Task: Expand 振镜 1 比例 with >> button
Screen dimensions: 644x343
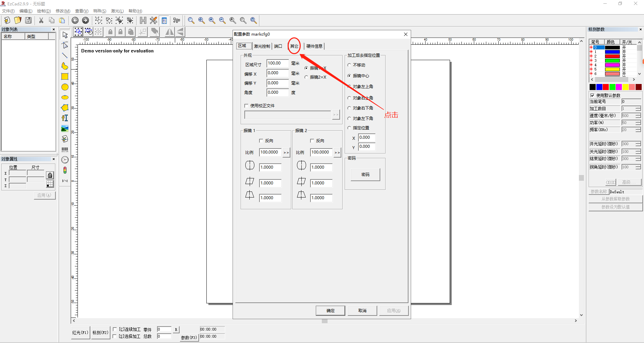Action: 286,153
